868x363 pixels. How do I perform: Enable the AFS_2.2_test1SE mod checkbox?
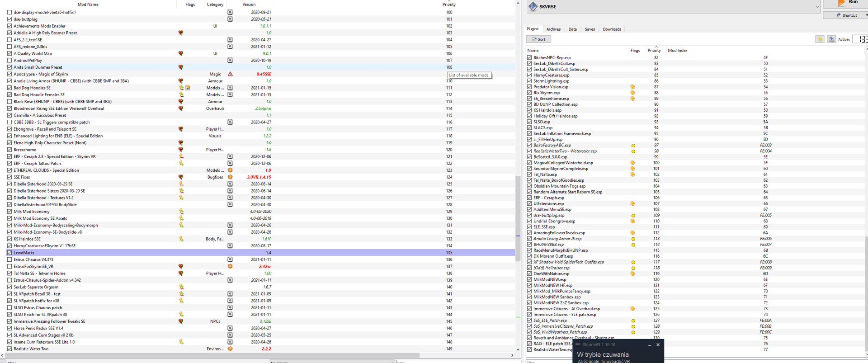click(x=9, y=40)
